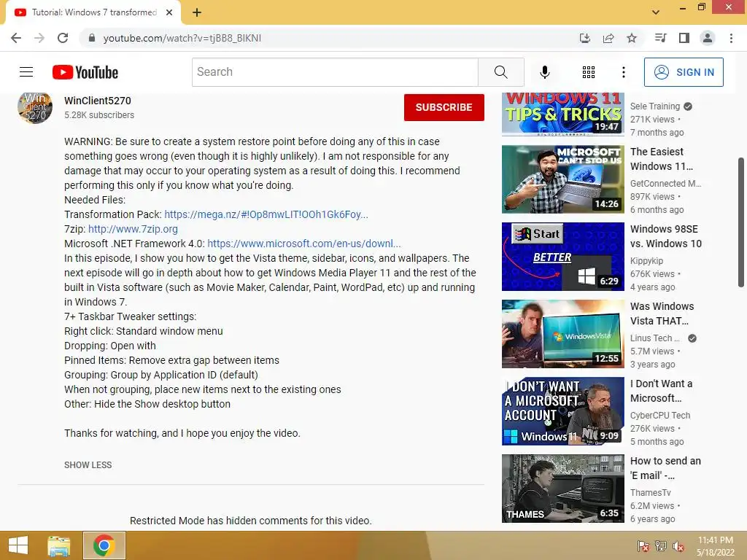Viewport: 747px width, 560px height.
Task: Open the THAMES 6:35 video thumbnail
Action: 562,489
